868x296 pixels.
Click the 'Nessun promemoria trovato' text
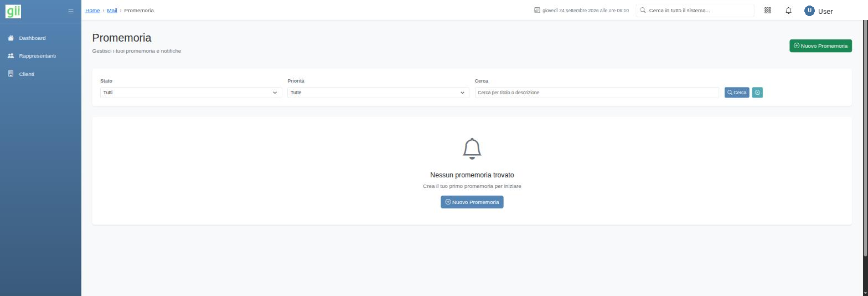point(472,175)
